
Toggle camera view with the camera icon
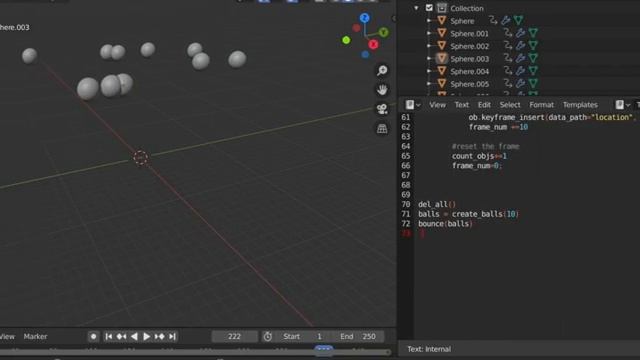[382, 109]
